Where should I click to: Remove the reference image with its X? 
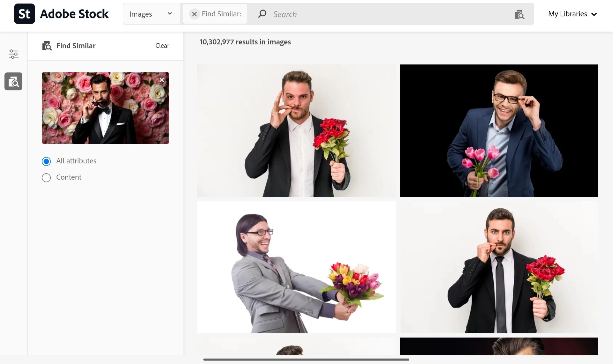[x=162, y=80]
